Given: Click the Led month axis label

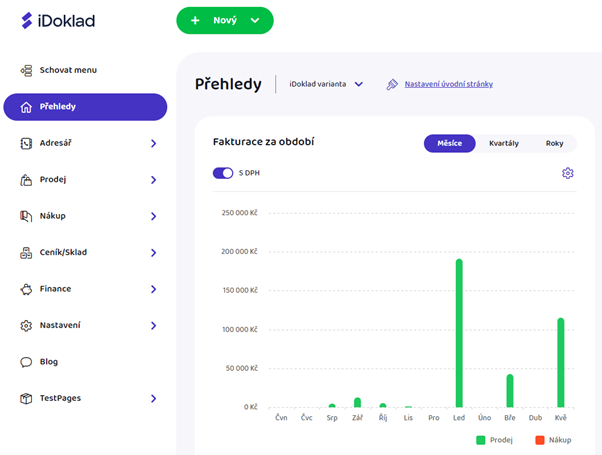Looking at the screenshot, I should point(459,417).
